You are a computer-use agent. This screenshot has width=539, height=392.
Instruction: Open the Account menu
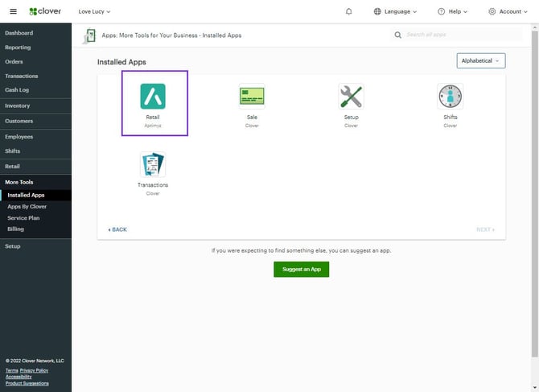coord(508,11)
